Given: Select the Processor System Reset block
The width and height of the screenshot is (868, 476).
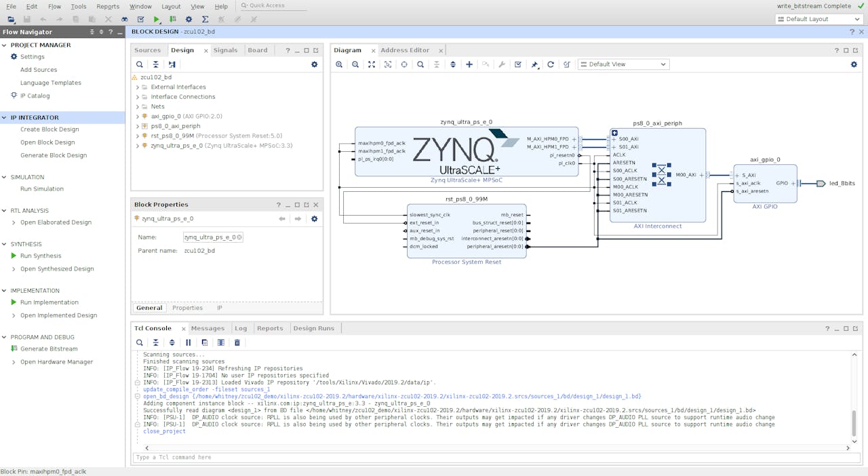Looking at the screenshot, I should tap(467, 231).
